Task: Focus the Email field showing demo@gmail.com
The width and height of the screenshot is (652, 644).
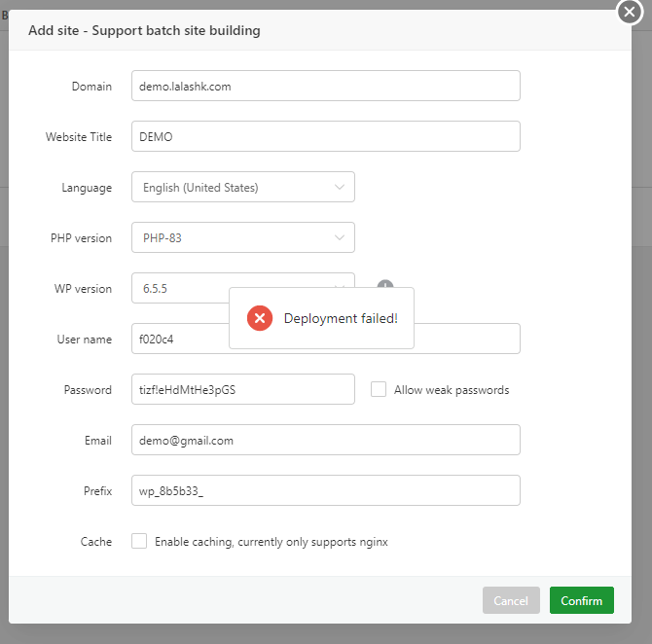Action: 325,440
